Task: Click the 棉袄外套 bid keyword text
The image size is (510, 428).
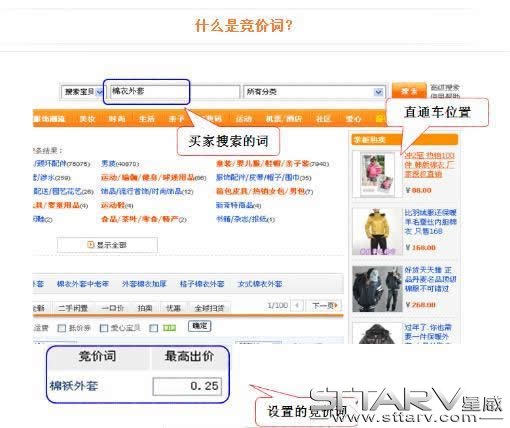Action: [73, 386]
